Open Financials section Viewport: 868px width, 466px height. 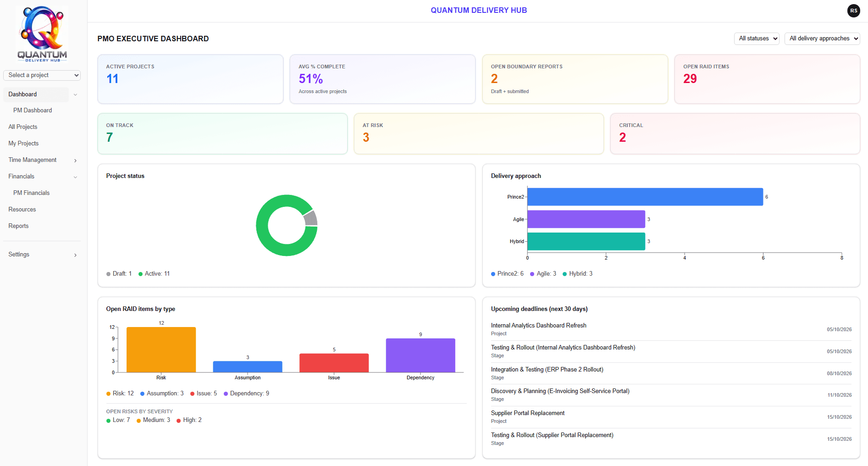coord(22,177)
